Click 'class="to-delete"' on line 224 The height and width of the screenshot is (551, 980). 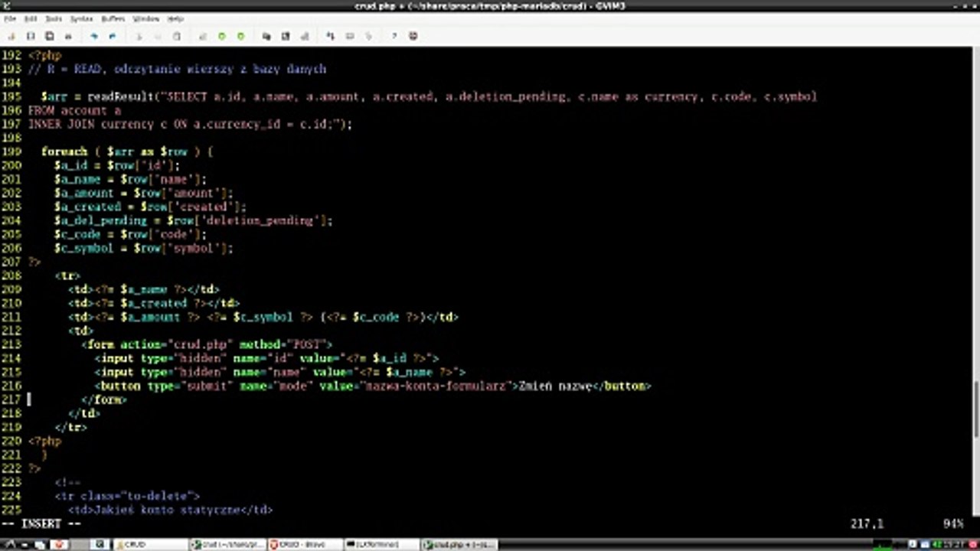(x=136, y=496)
